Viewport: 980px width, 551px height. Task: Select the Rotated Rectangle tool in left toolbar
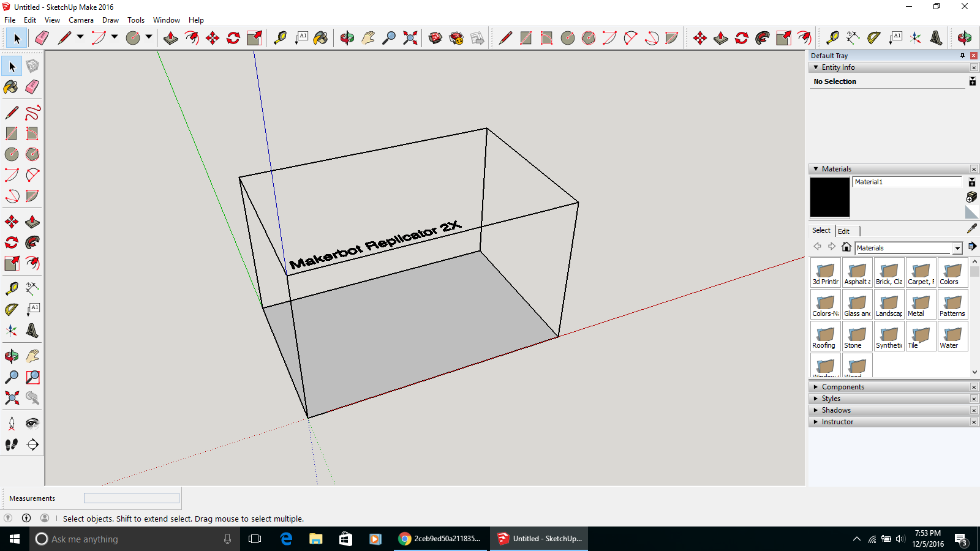32,133
